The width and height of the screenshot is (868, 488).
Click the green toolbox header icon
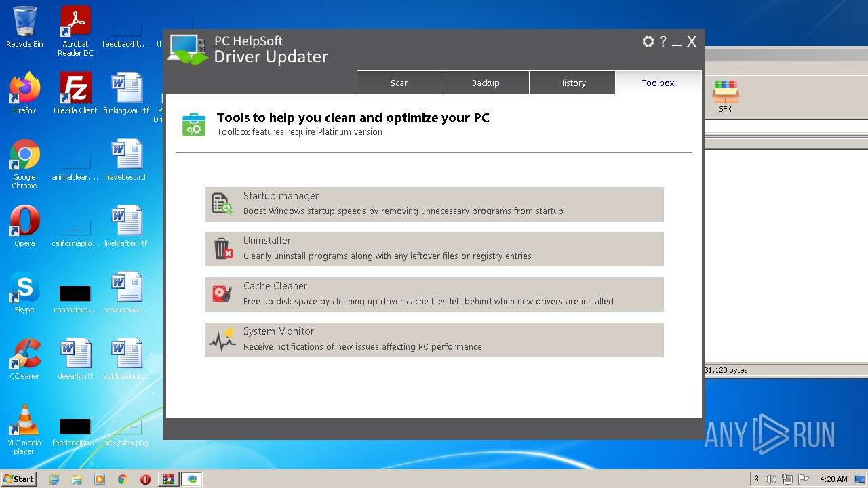click(x=194, y=125)
